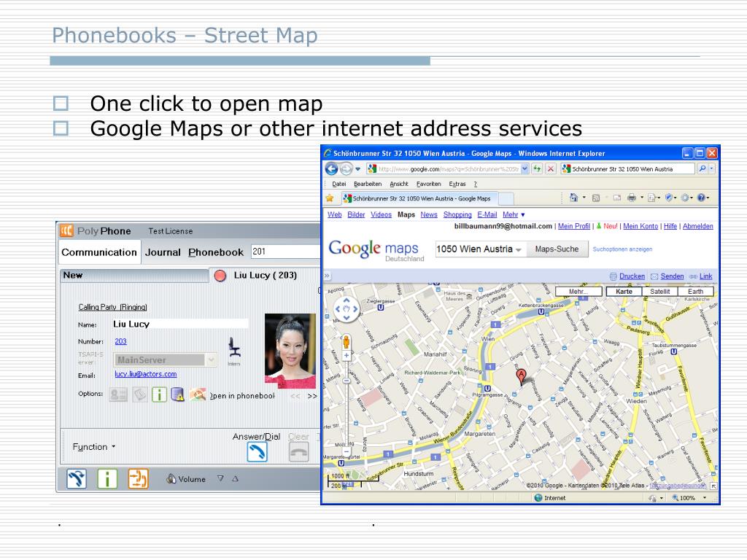Click the lucy.liu@actors.com email link

click(145, 374)
